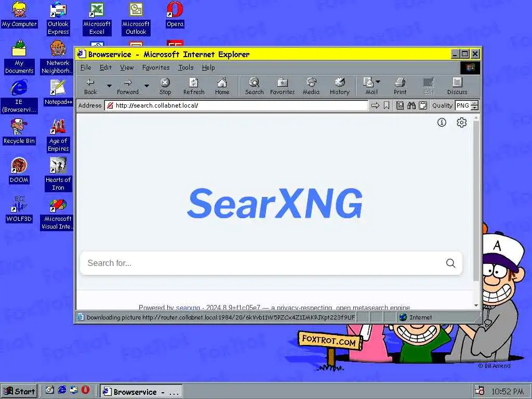Open Opera desktop icon
532x399 pixels.
(175, 15)
